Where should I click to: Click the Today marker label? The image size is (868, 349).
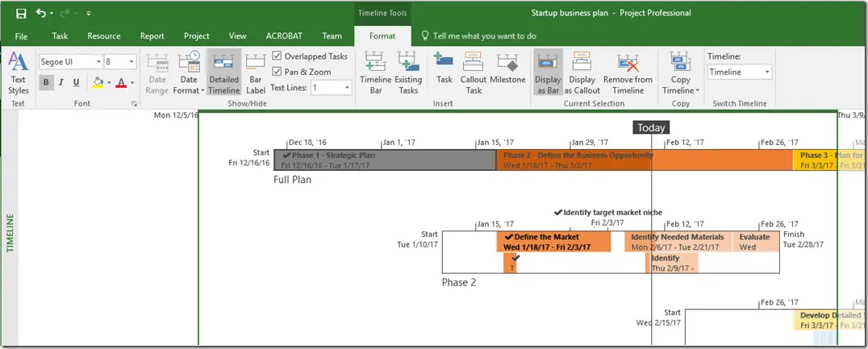(x=651, y=128)
